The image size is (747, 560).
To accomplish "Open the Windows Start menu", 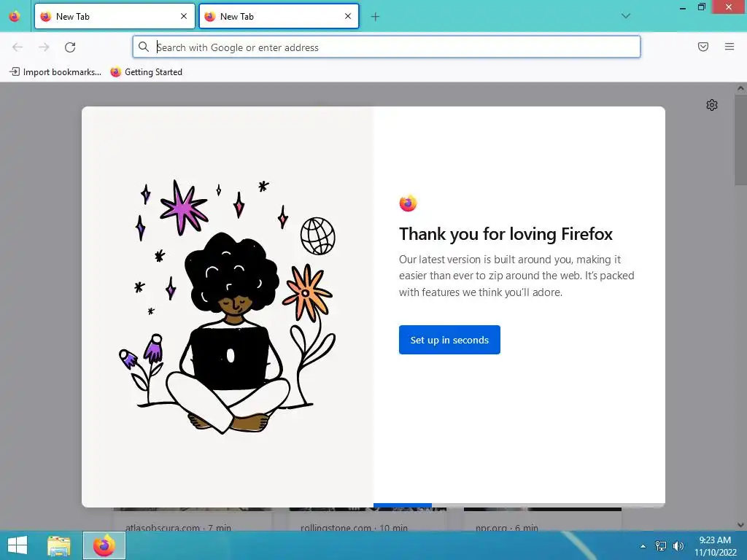I will [x=18, y=545].
